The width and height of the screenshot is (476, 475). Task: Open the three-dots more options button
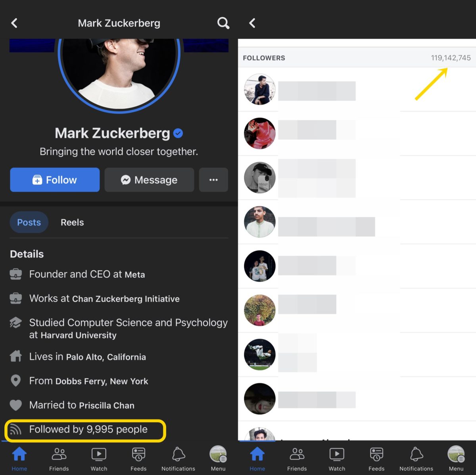click(x=213, y=180)
